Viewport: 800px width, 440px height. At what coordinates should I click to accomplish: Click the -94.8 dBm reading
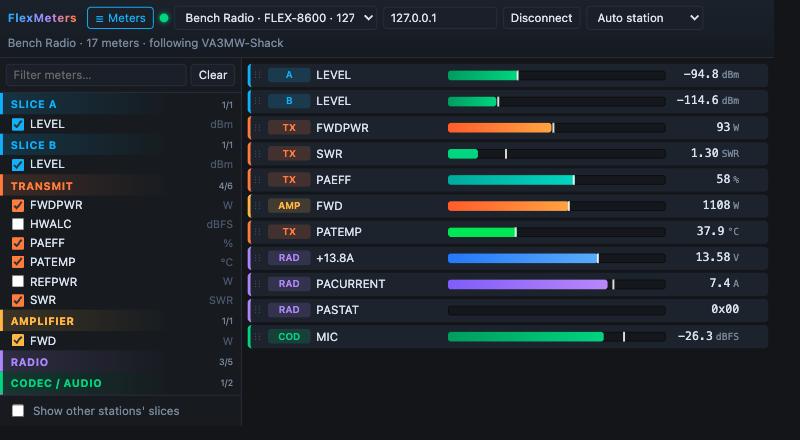pyautogui.click(x=711, y=75)
